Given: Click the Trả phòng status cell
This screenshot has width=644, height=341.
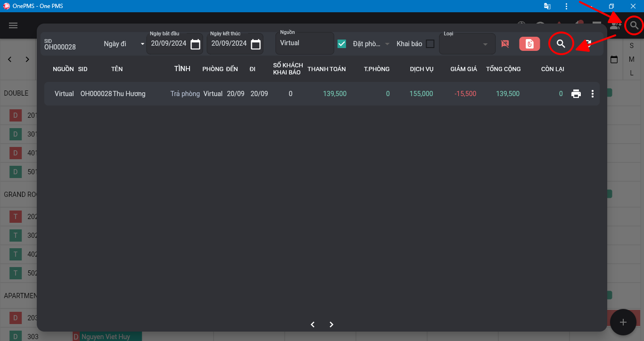Looking at the screenshot, I should click(185, 94).
